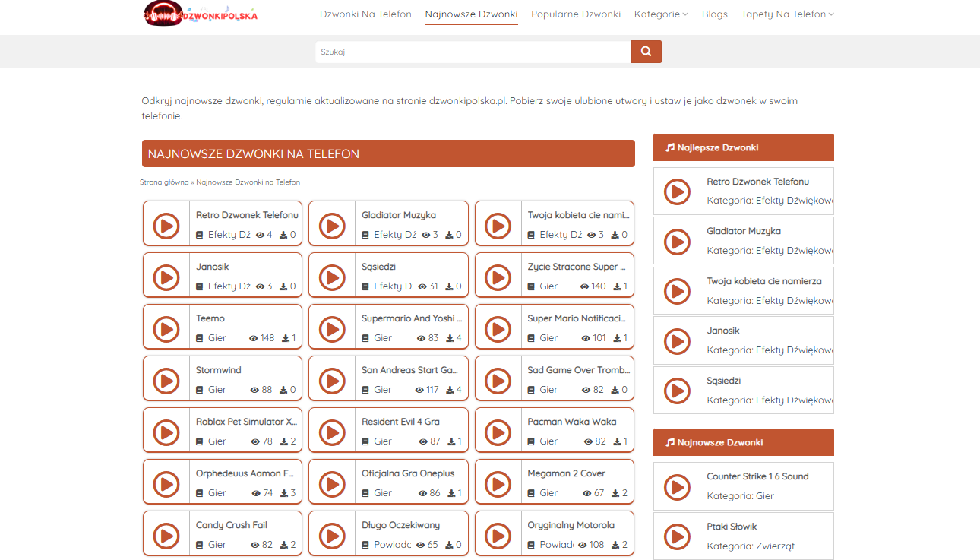This screenshot has width=980, height=560.
Task: Expand the Kategorie dropdown menu
Action: coord(661,14)
